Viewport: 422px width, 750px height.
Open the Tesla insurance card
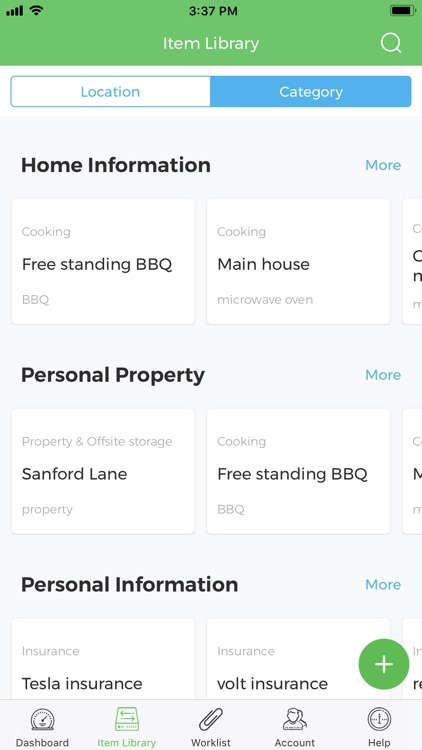tap(103, 659)
